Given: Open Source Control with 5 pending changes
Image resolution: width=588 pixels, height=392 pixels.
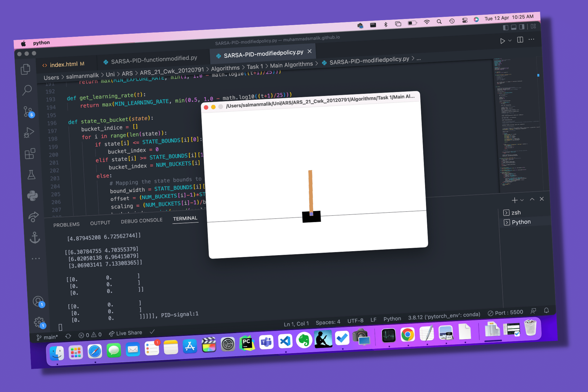Looking at the screenshot, I should tap(28, 111).
